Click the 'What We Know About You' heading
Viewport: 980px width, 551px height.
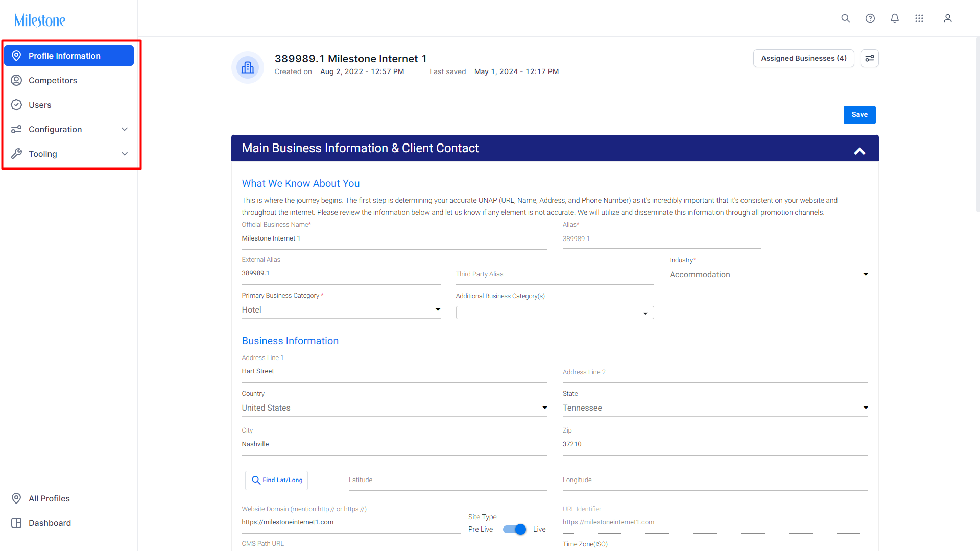301,184
